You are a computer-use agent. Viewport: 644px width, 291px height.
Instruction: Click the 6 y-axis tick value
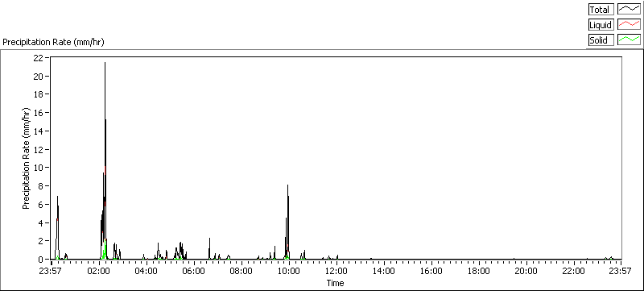pyautogui.click(x=40, y=204)
